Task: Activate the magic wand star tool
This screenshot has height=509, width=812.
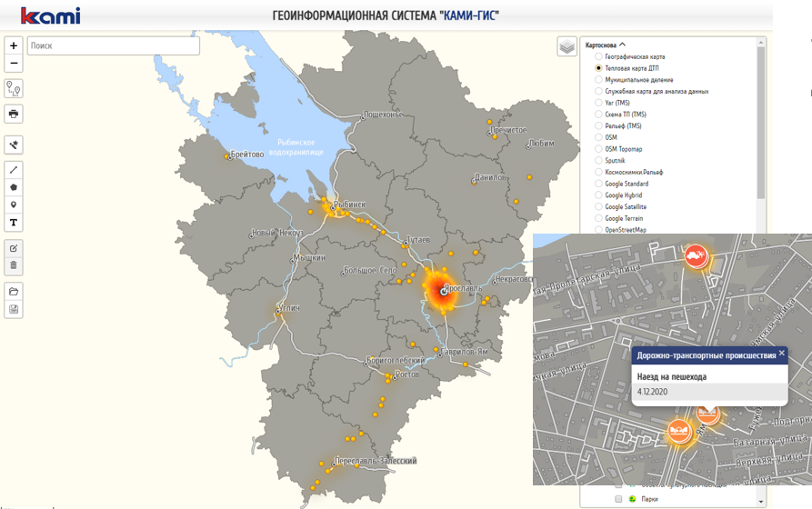Action: [x=14, y=145]
